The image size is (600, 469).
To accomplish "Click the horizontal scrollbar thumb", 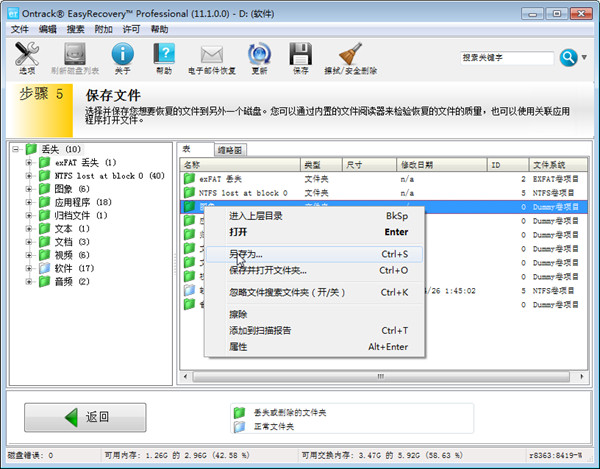I will [x=381, y=376].
